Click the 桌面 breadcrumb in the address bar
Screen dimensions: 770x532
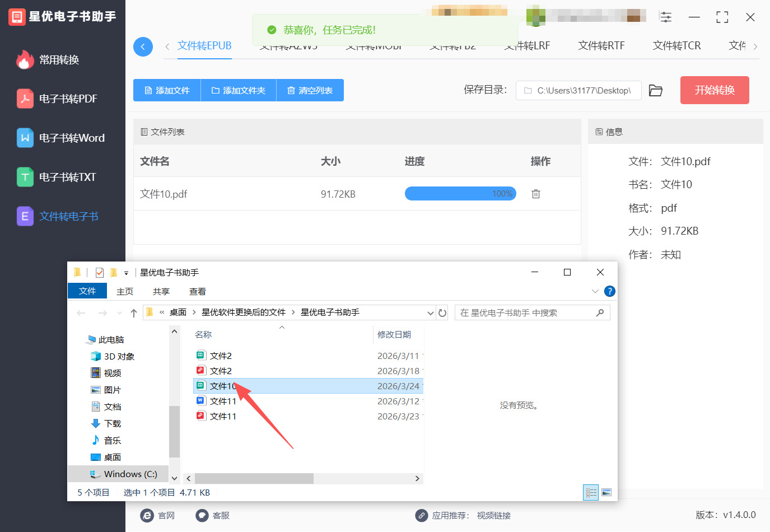click(x=178, y=312)
